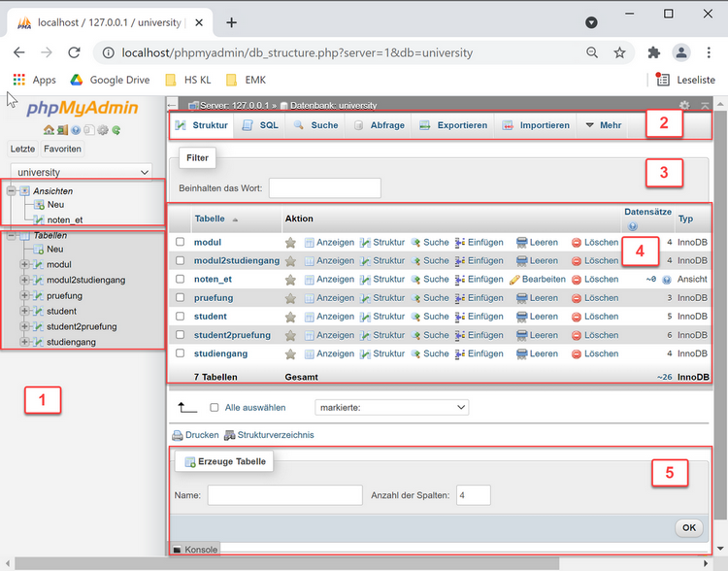Expand the studiengang tree node
The height and width of the screenshot is (571, 728).
pyautogui.click(x=24, y=342)
